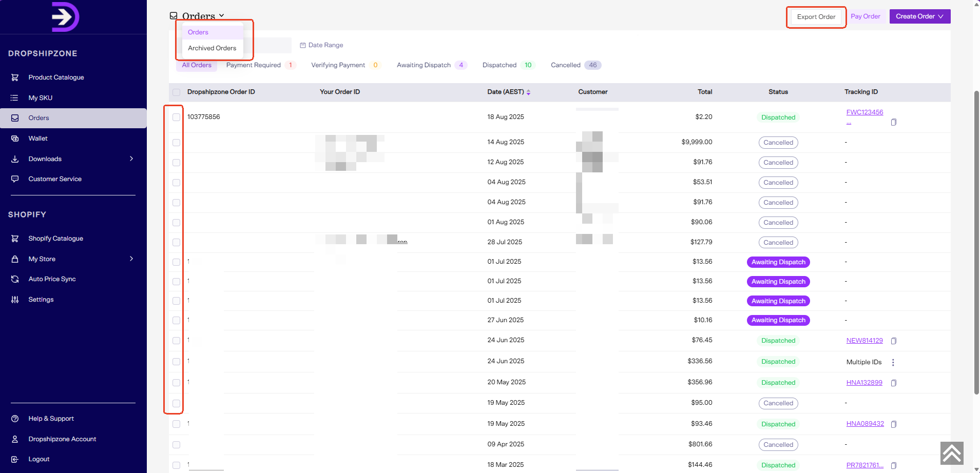The height and width of the screenshot is (473, 980).
Task: Click order ID 103775856
Action: pos(204,117)
